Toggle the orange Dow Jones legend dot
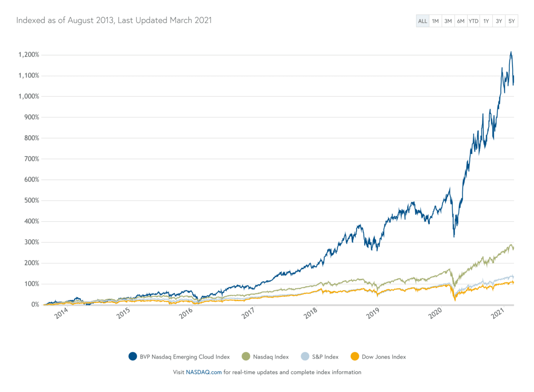 (354, 356)
